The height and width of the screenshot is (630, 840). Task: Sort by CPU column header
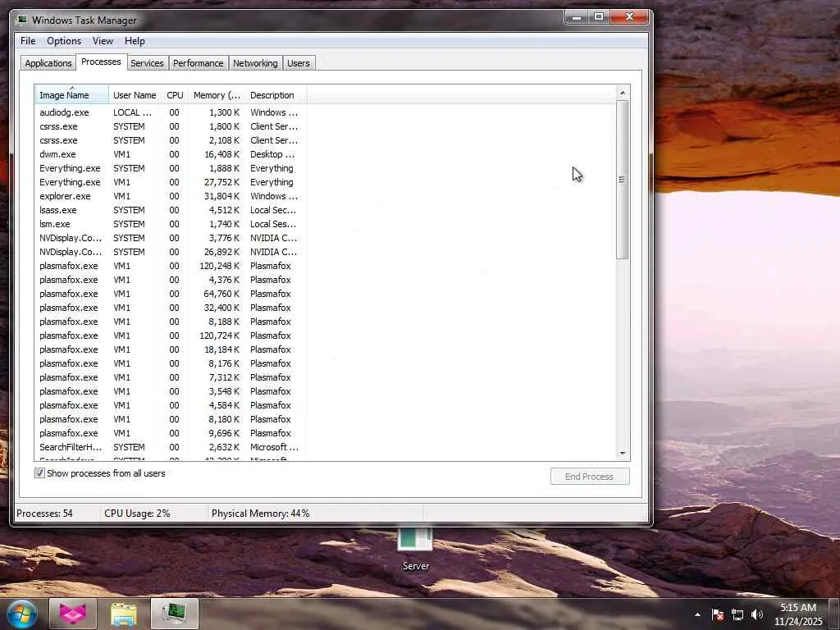[175, 95]
